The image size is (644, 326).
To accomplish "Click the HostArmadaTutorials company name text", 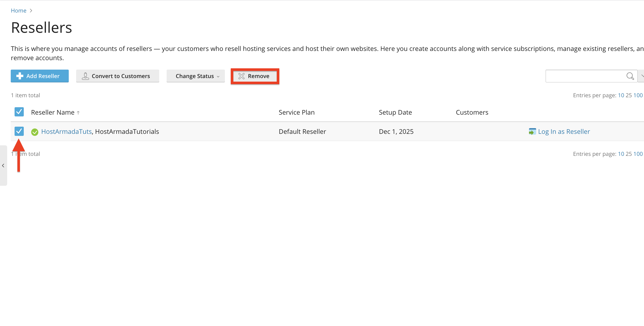I will pyautogui.click(x=127, y=132).
